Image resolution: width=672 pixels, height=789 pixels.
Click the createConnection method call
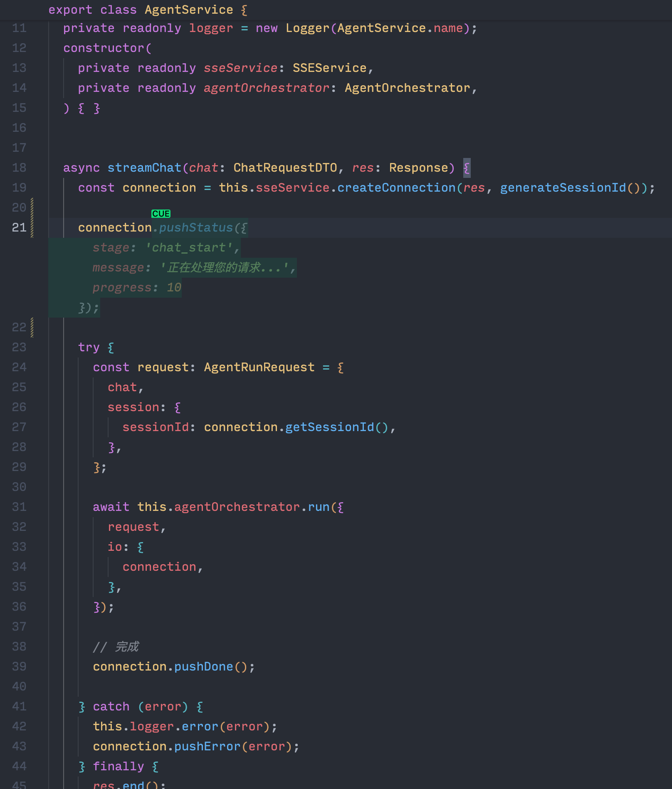point(396,187)
